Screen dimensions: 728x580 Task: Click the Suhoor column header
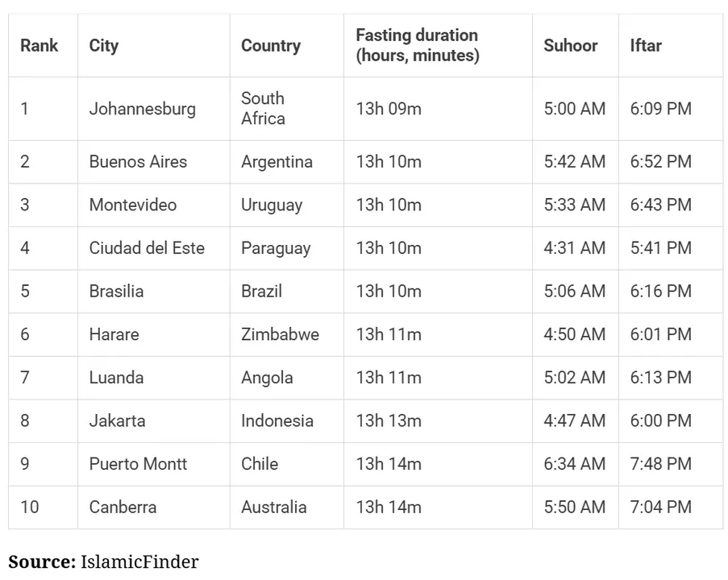[x=571, y=45]
